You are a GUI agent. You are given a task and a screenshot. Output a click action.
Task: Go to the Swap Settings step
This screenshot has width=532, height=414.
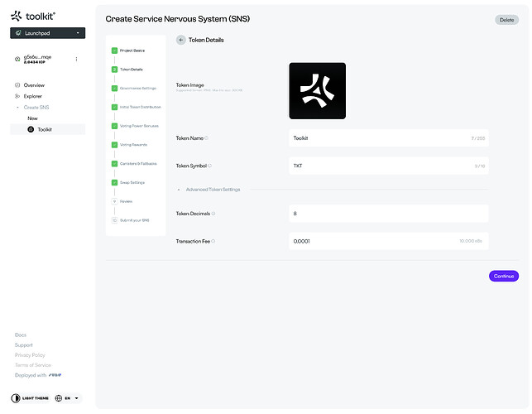pos(132,182)
